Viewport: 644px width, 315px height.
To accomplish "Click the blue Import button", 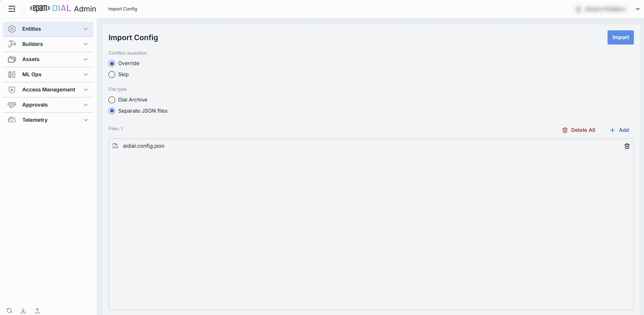I will point(620,37).
